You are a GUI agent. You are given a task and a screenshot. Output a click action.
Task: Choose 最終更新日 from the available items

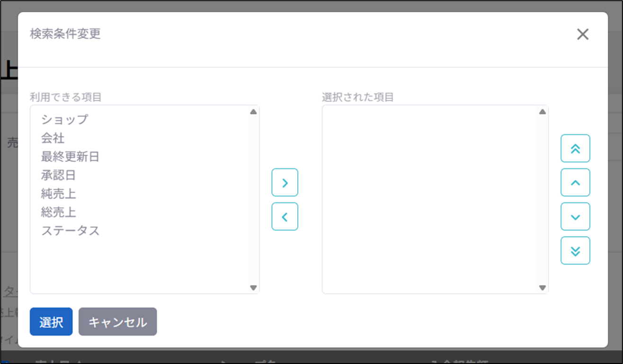pyautogui.click(x=70, y=157)
